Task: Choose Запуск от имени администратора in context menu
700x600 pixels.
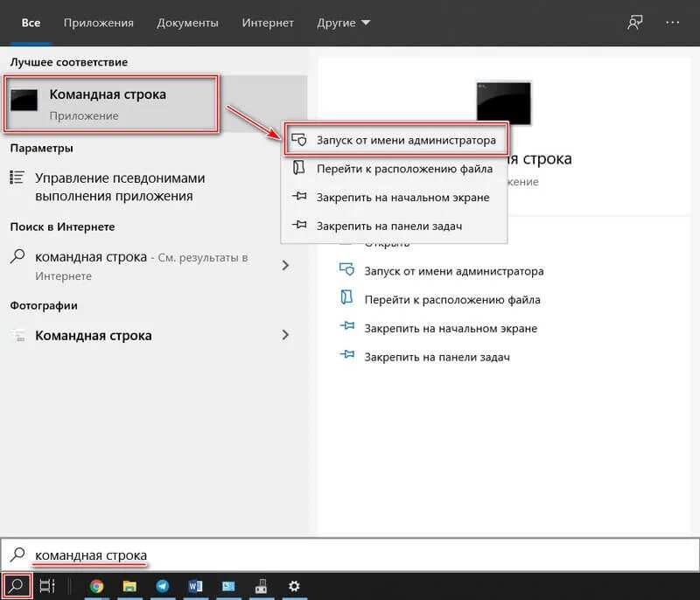Action: pos(395,140)
